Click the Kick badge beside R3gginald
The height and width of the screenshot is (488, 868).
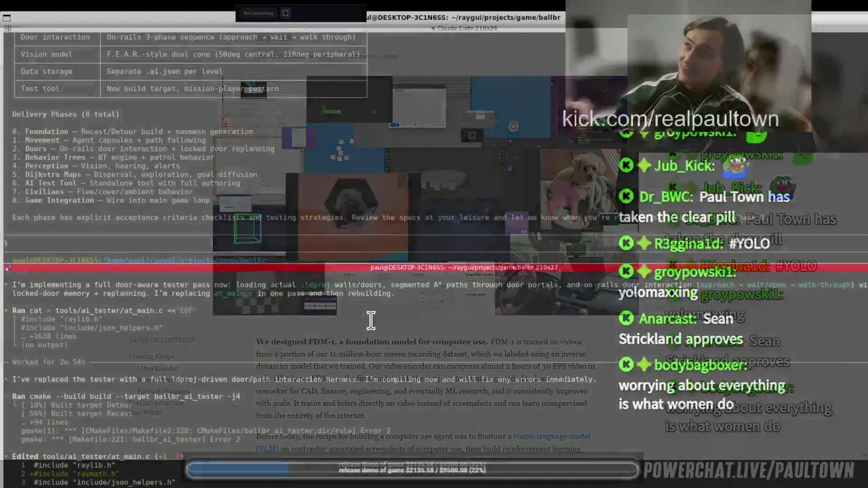point(627,243)
